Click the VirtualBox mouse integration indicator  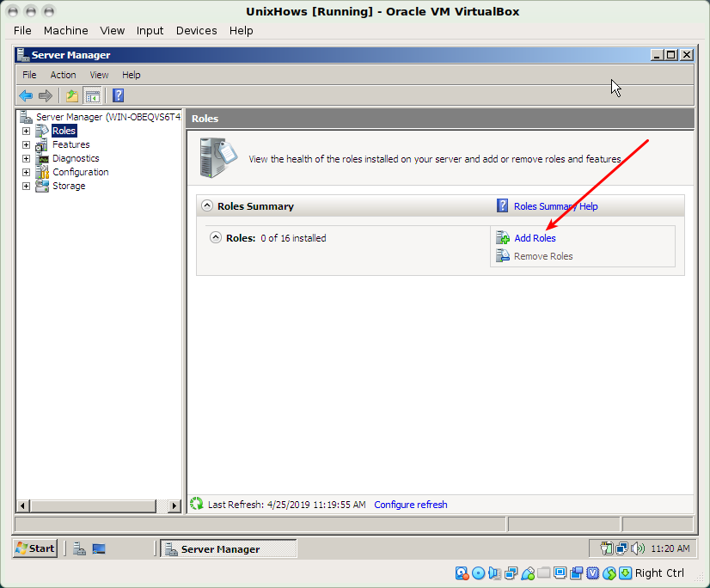pos(609,573)
